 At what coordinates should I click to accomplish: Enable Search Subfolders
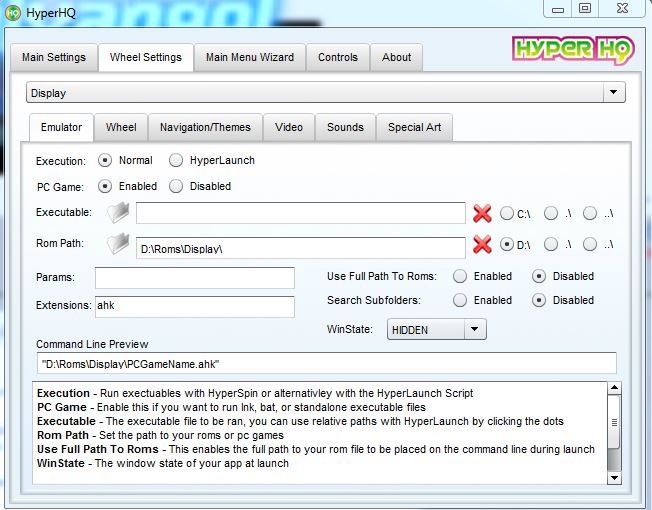pos(460,300)
